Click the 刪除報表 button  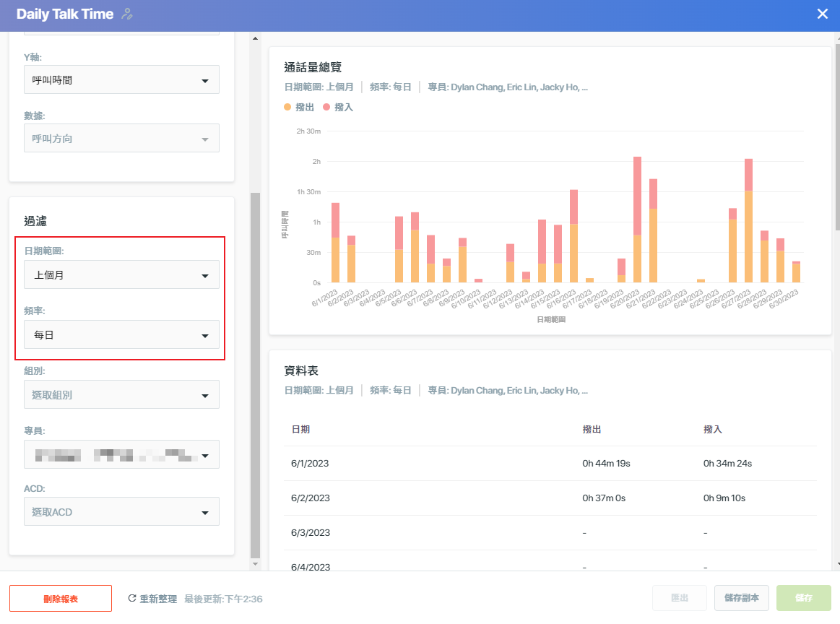tap(61, 598)
